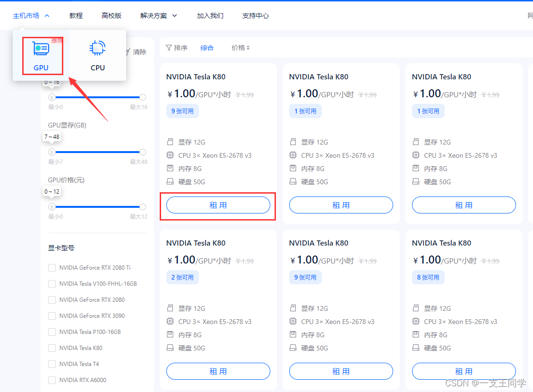
Task: Select the 综合 sort tab
Action: (x=206, y=48)
